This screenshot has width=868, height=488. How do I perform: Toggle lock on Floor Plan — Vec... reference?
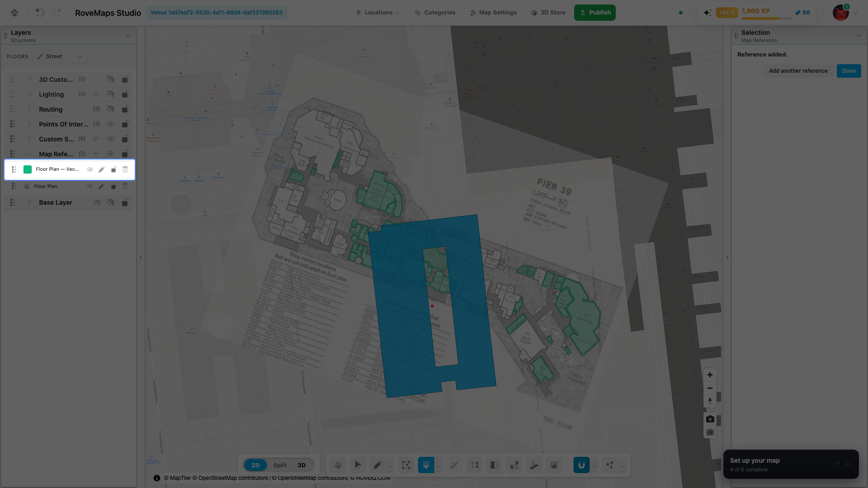pos(113,169)
